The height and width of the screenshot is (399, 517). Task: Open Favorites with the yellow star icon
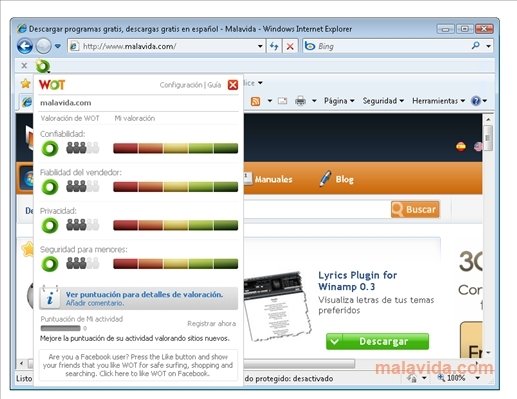[x=25, y=84]
